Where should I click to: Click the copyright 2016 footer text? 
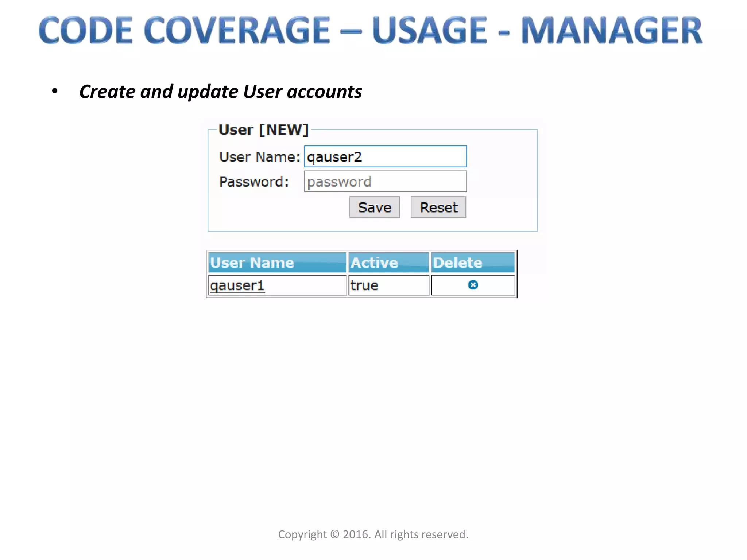pyautogui.click(x=373, y=534)
